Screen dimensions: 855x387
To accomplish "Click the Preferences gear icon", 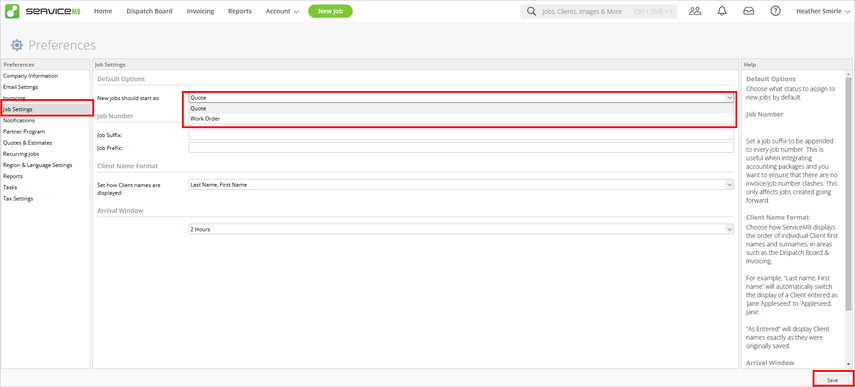I will point(17,45).
